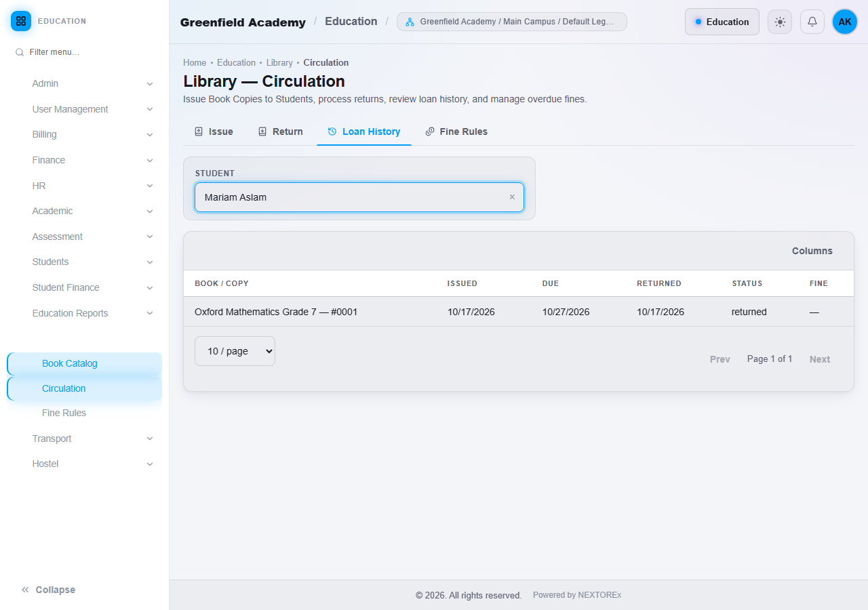Expand the Transport chevron in sidebar
This screenshot has width=868, height=610.
click(x=150, y=439)
